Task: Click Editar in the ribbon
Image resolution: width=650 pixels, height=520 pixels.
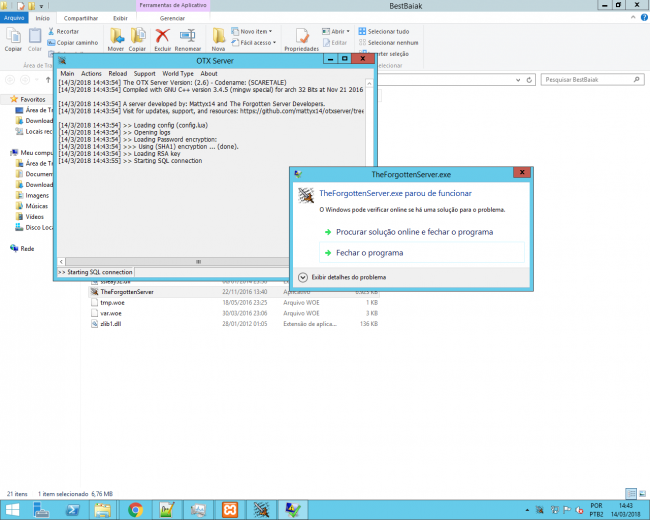Action: point(335,43)
